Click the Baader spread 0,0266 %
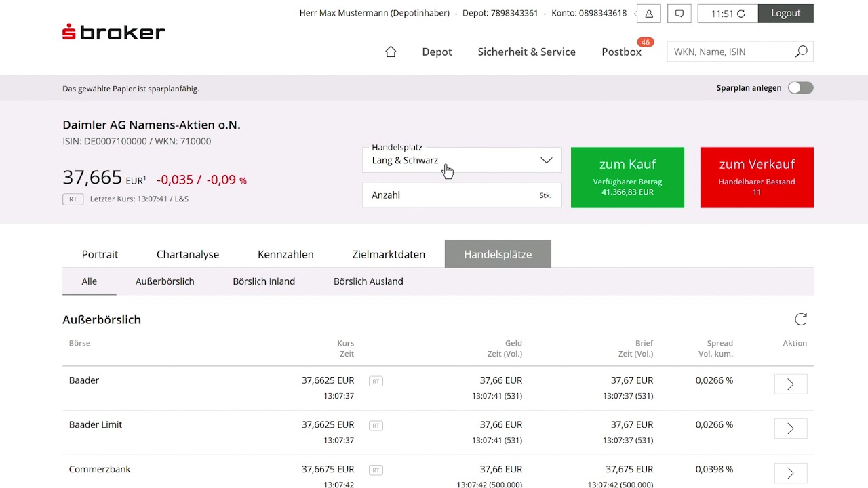Viewport: 868px width, 488px height. pyautogui.click(x=714, y=380)
